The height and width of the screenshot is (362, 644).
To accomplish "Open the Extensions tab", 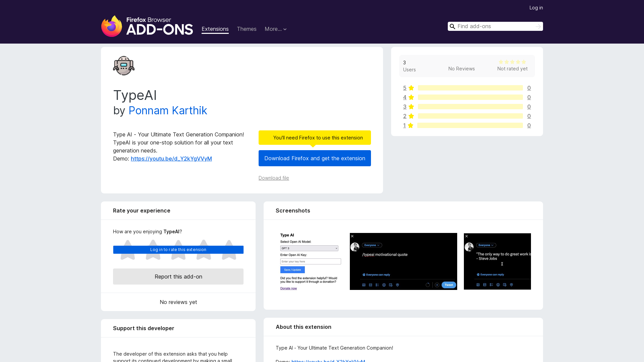I will [215, 29].
